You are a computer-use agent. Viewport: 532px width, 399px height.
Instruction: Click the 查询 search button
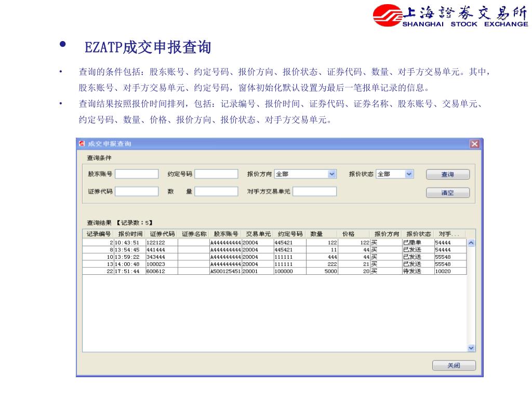tap(448, 175)
